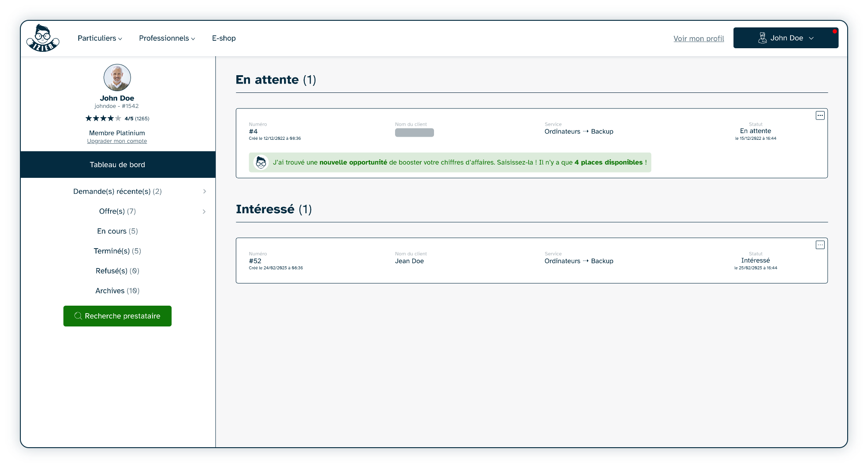Image resolution: width=868 pixels, height=468 pixels.
Task: Open the three-dot menu on request #52
Action: [x=820, y=245]
